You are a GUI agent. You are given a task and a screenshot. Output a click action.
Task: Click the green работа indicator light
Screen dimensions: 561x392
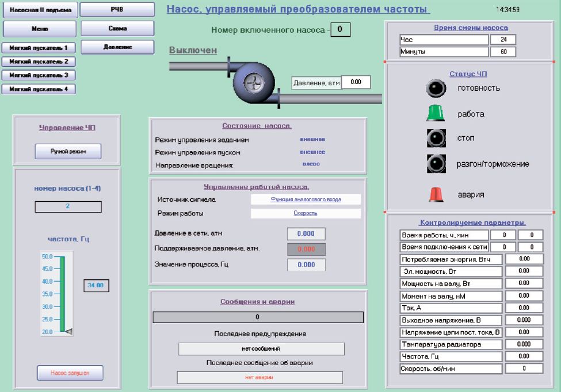click(436, 113)
